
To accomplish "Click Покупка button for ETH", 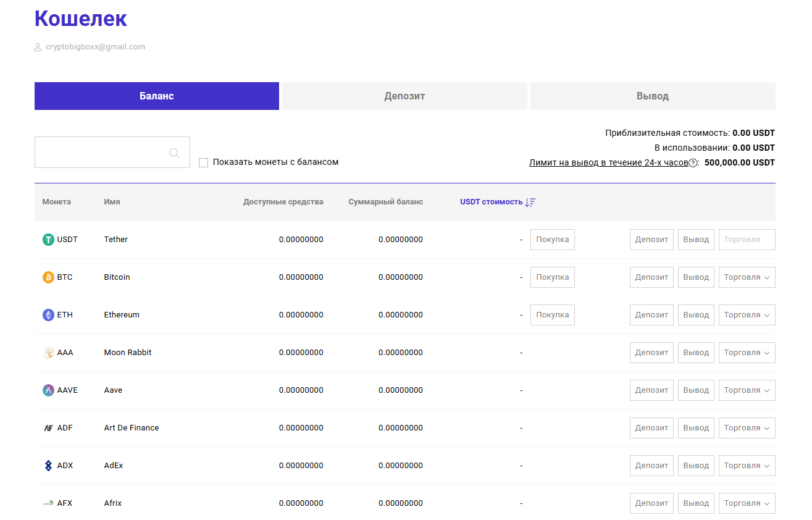I will coord(553,315).
